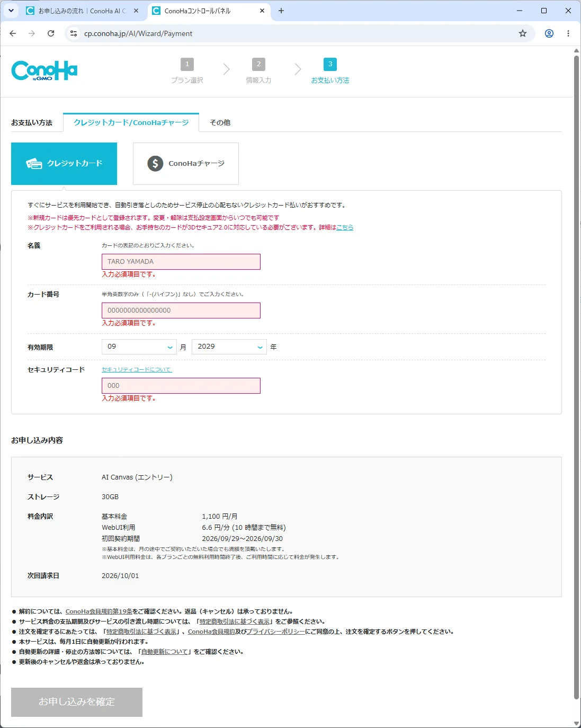Screen dimensions: 581x728
Task: Reload the page with the refresh icon
Action: coord(51,33)
